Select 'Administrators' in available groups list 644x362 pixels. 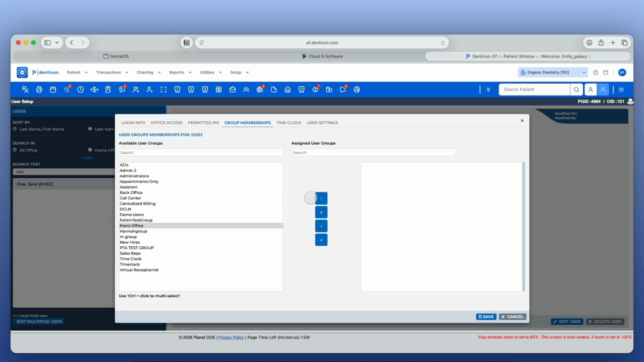[x=201, y=176]
